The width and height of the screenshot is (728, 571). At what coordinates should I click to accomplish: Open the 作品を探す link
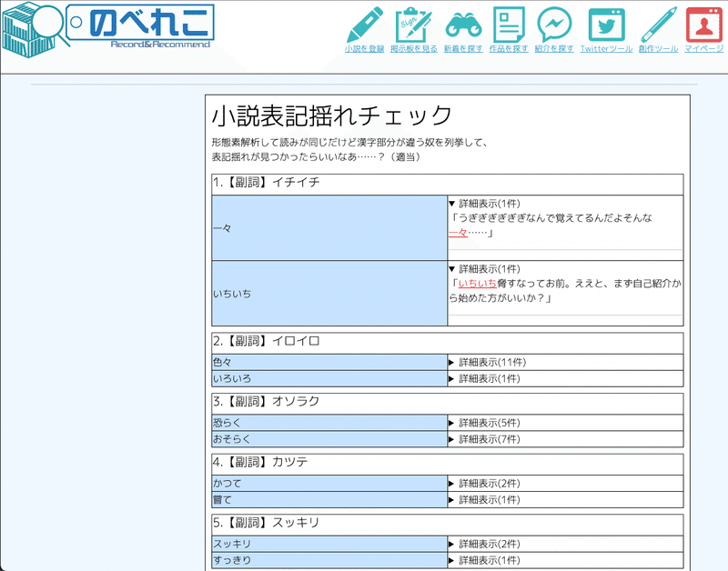pos(509,49)
